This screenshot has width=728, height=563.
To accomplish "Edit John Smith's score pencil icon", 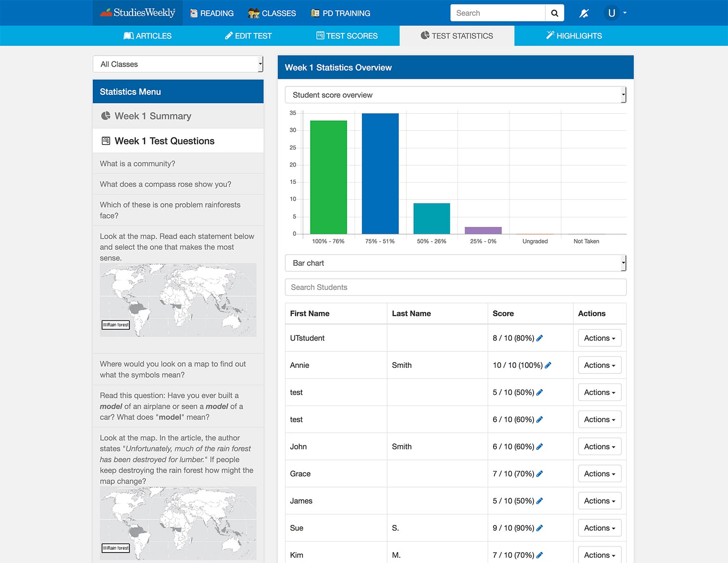I will [540, 447].
